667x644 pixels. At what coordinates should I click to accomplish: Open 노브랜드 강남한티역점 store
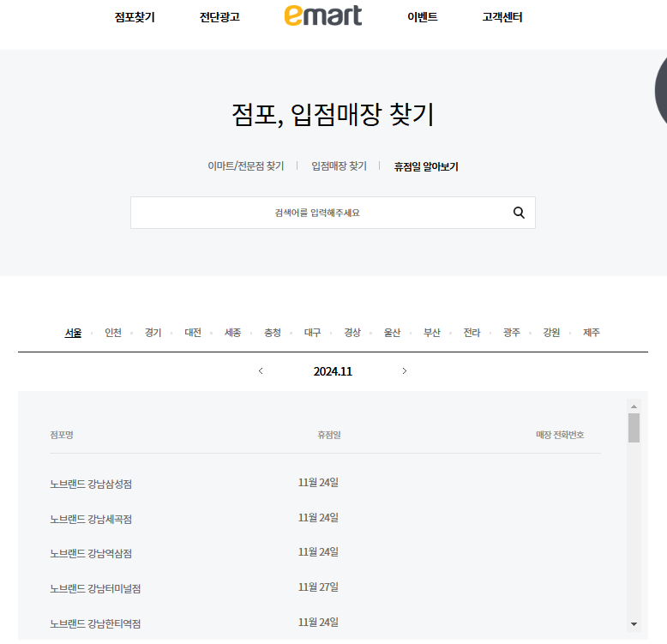click(x=95, y=624)
